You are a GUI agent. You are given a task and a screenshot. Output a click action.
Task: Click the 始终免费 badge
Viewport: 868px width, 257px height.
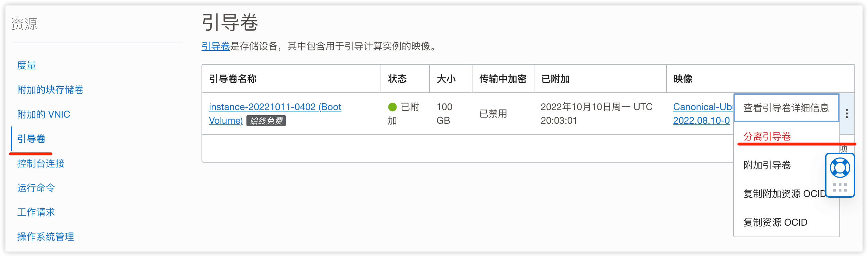click(266, 121)
